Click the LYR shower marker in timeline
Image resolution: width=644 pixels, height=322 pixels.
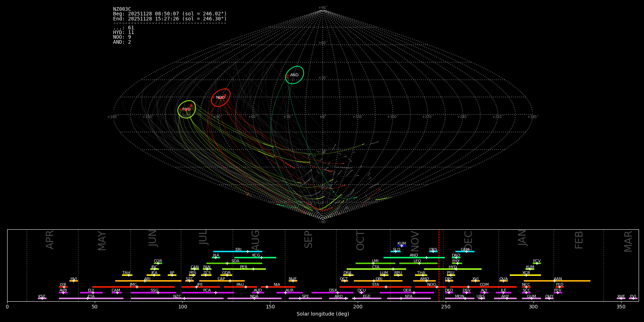click(x=63, y=287)
